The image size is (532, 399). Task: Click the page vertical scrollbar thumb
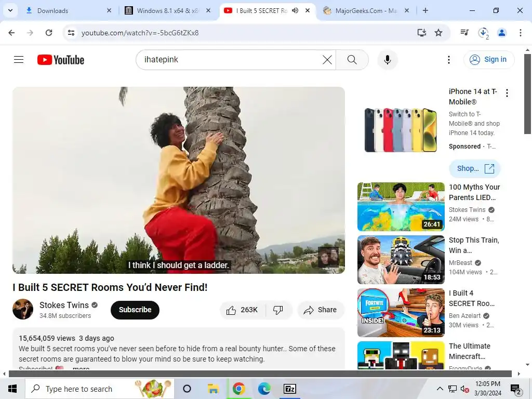pos(528,94)
